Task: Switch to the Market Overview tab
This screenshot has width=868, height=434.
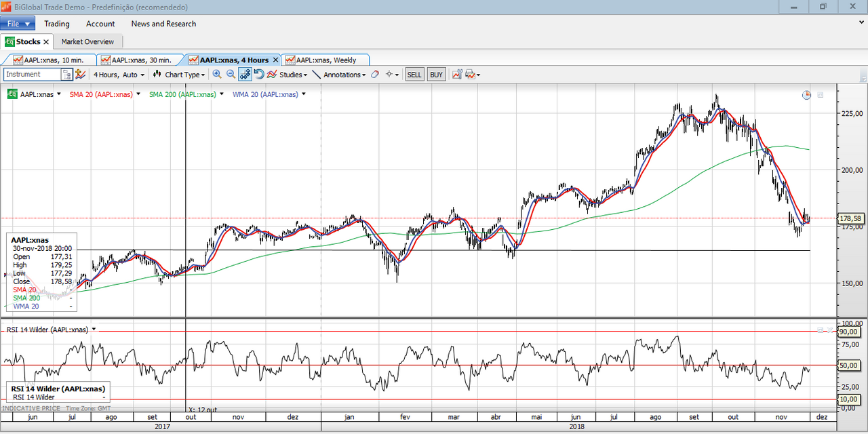Action: tap(87, 42)
